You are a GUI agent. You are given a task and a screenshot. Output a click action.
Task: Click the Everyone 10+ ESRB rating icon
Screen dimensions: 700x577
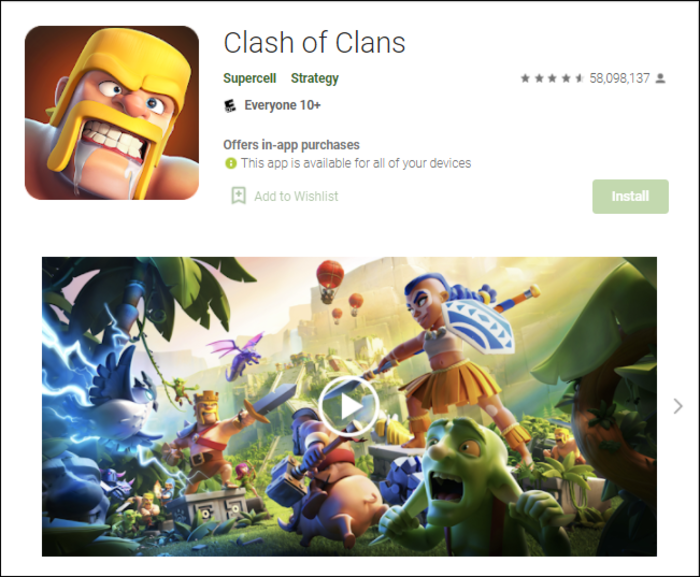click(229, 106)
